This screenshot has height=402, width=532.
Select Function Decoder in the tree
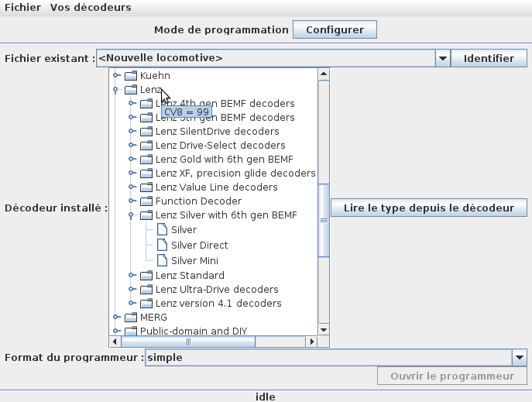198,201
